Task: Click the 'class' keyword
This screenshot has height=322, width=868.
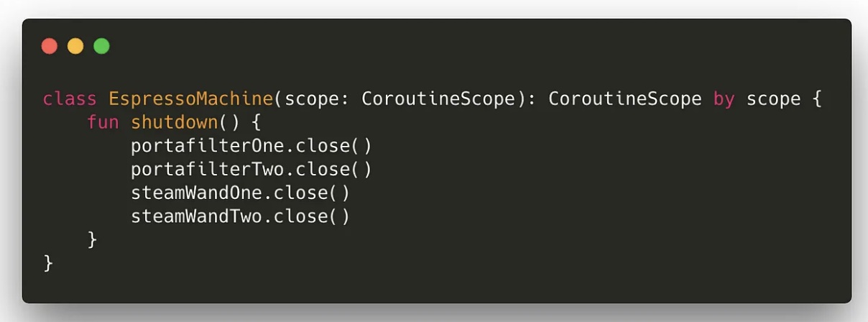Action: pos(70,98)
